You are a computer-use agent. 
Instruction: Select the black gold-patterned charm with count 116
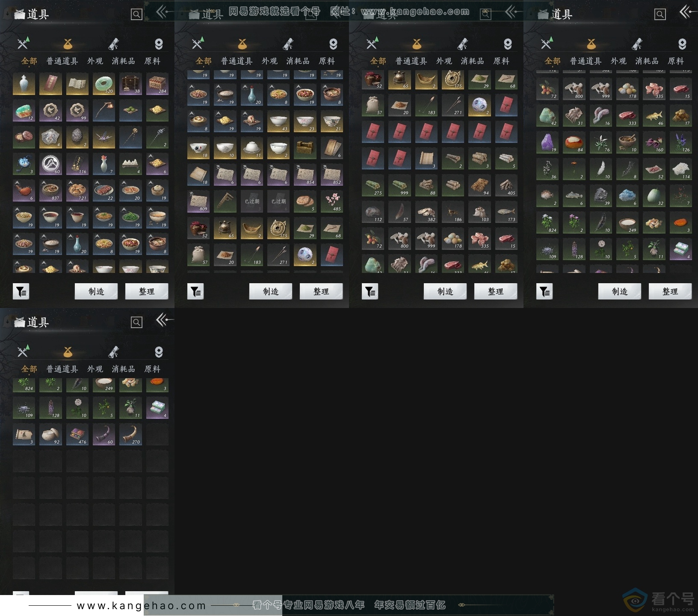(77, 164)
